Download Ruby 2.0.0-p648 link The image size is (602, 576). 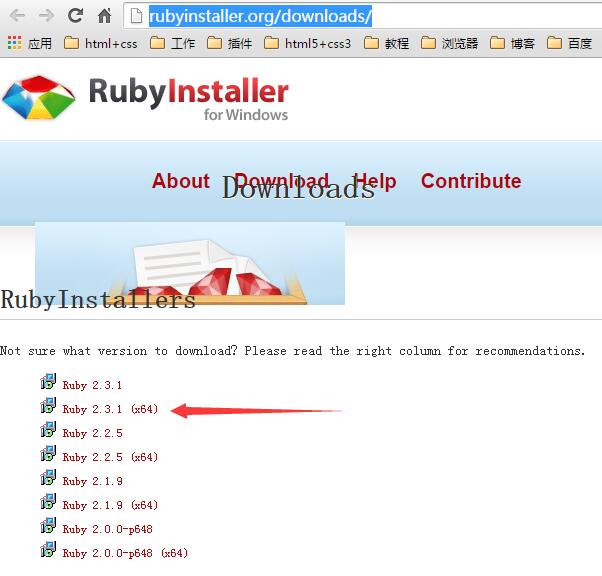click(108, 529)
